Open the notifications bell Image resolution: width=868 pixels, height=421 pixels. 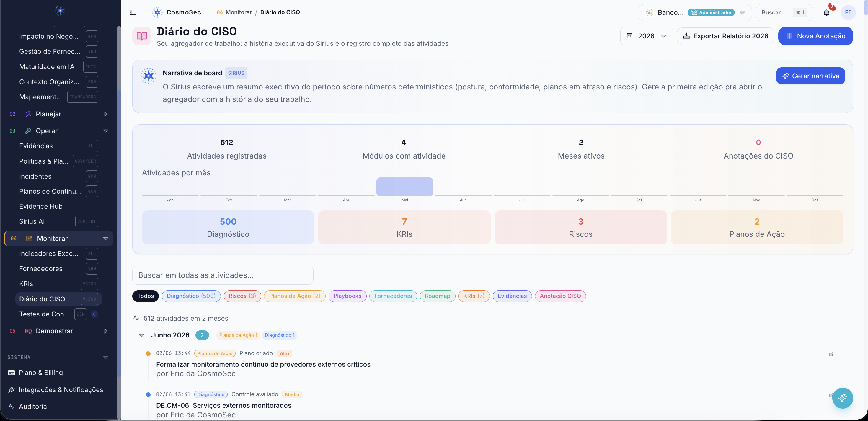[x=826, y=13]
